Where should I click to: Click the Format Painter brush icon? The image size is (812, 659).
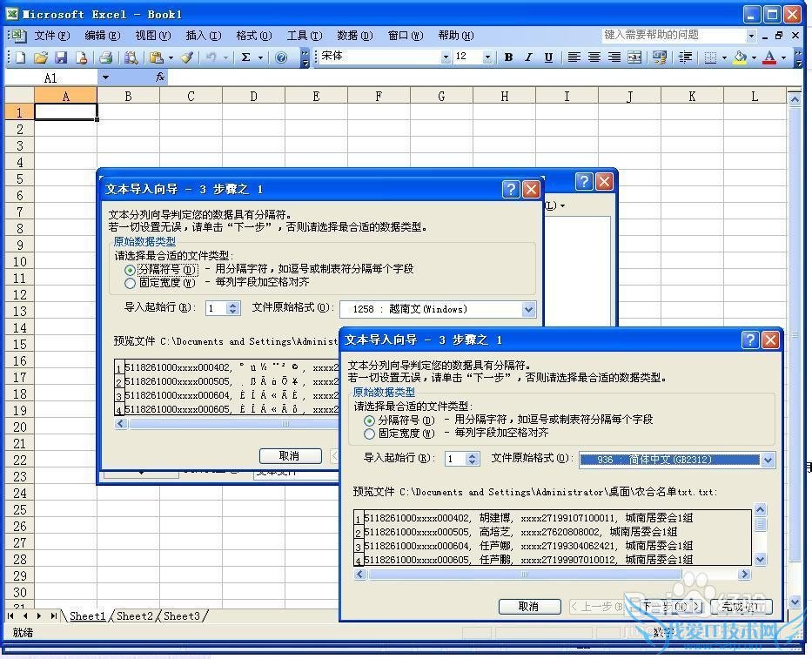[187, 57]
